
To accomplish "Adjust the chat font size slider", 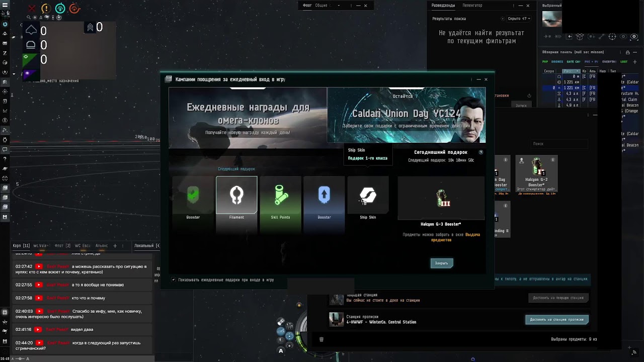I will pos(20,358).
